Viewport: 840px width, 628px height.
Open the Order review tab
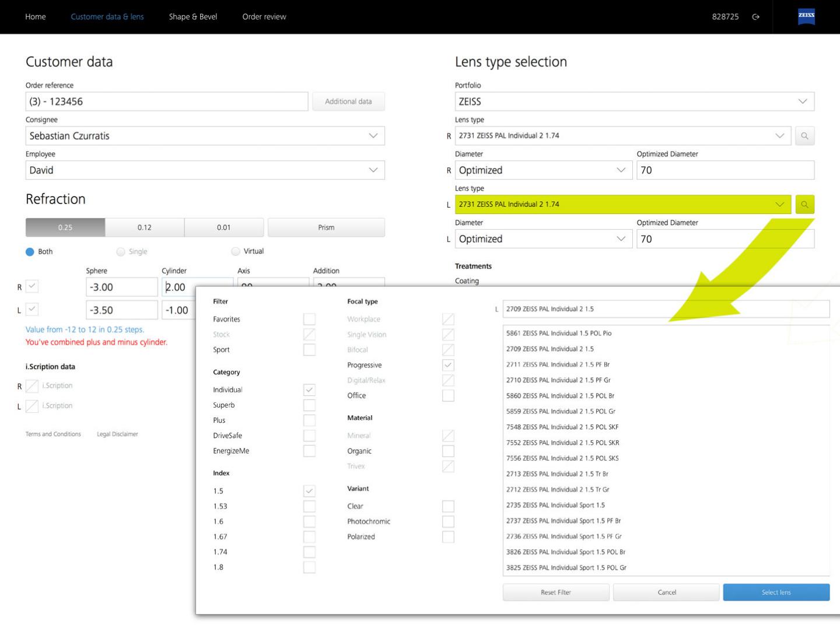click(264, 17)
